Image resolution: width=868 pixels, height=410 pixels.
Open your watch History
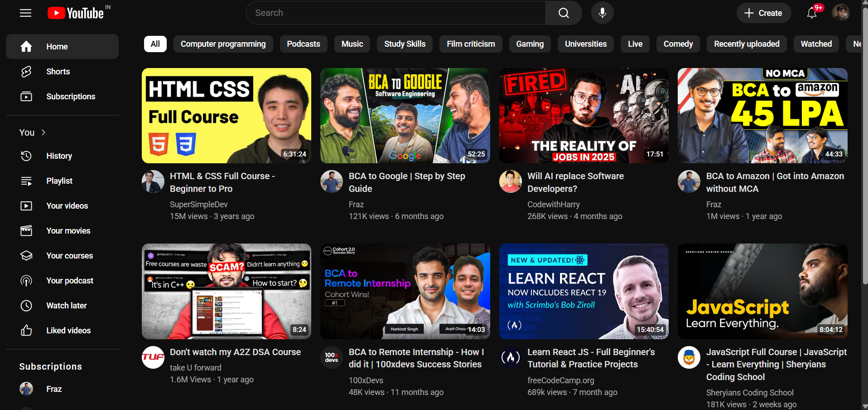click(x=59, y=156)
